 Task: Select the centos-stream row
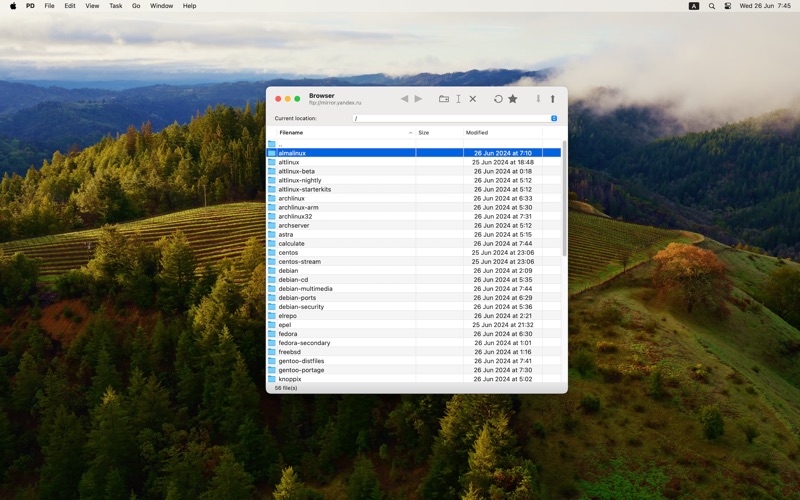[x=414, y=262]
